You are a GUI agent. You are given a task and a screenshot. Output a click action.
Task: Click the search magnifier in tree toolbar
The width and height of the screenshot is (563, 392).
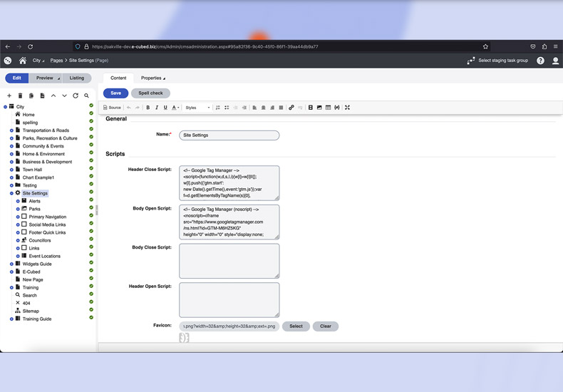86,96
